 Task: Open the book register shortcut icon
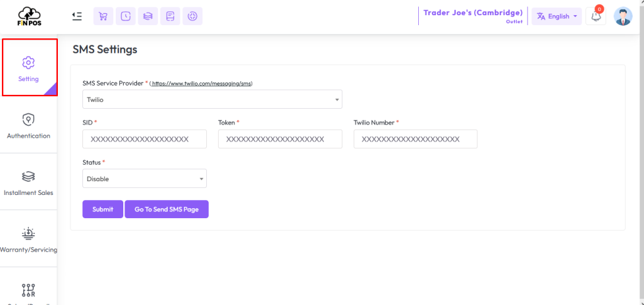pyautogui.click(x=170, y=16)
